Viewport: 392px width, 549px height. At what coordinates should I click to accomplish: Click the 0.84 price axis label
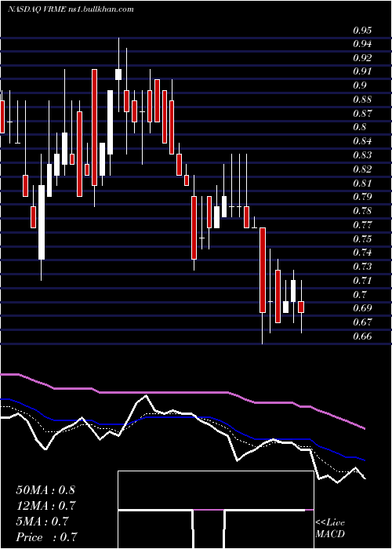point(362,141)
